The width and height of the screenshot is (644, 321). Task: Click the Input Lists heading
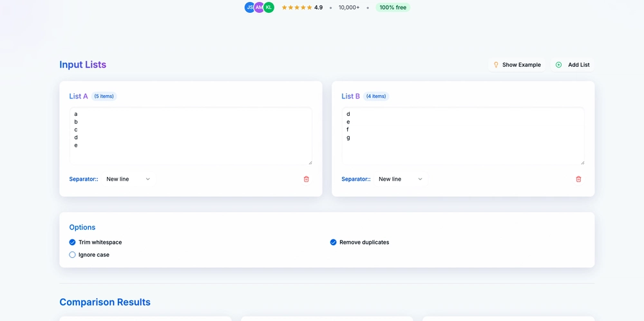pos(83,64)
